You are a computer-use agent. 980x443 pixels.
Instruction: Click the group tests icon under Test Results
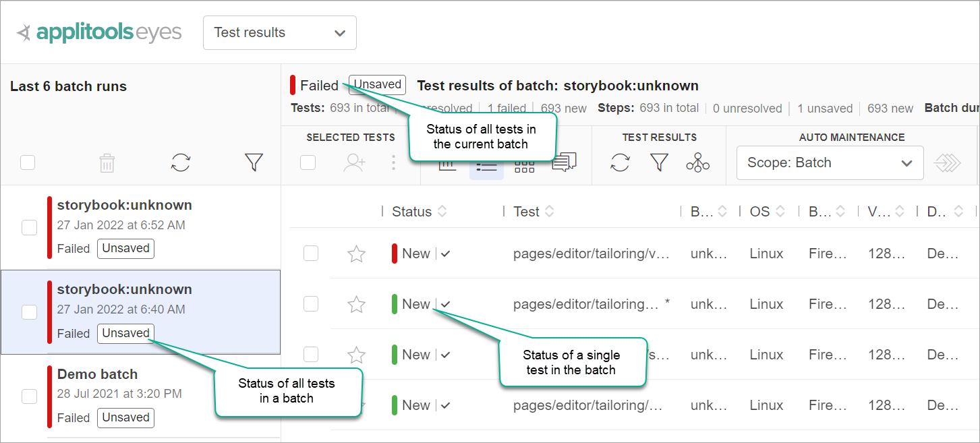(x=697, y=162)
